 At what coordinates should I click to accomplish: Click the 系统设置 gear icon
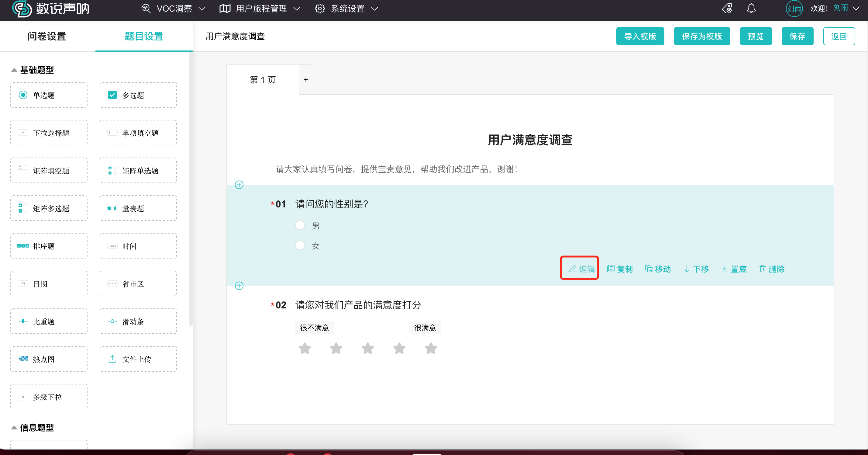pos(319,9)
